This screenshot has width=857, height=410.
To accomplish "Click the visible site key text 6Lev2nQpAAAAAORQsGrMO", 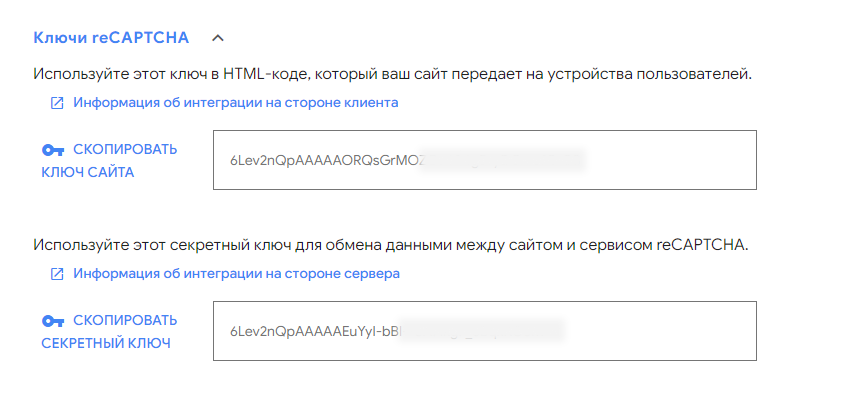I will tap(325, 161).
